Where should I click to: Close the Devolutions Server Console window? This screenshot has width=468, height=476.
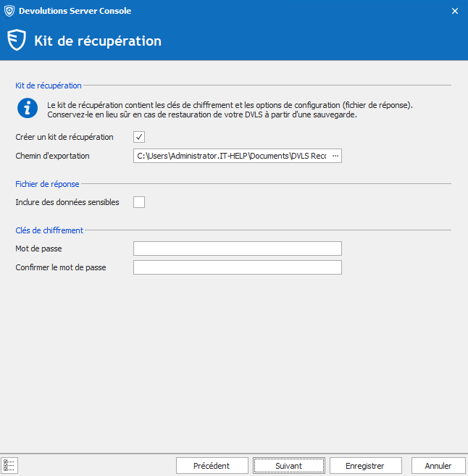[454, 11]
